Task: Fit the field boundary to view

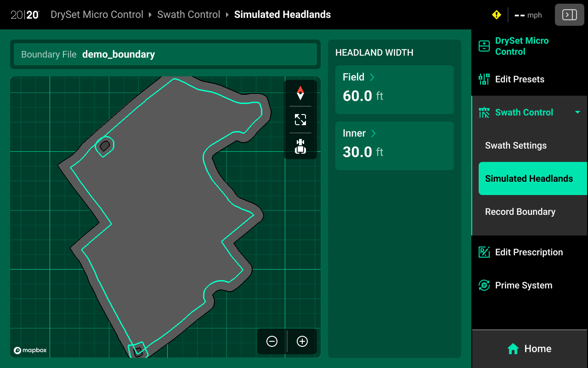Action: point(300,120)
